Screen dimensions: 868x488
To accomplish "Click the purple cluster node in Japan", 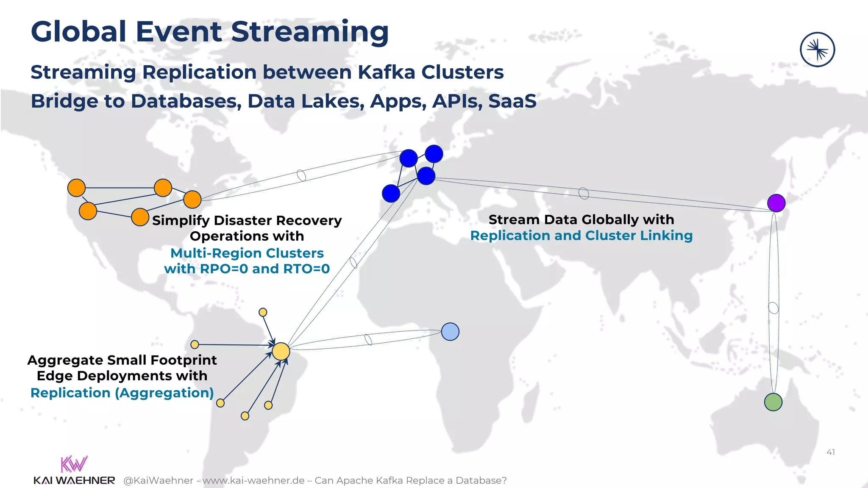I will coord(776,203).
